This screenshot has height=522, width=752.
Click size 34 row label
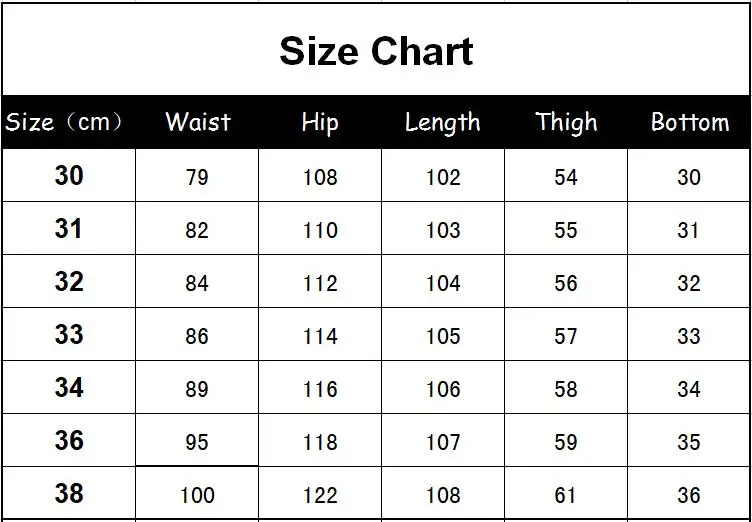69,387
